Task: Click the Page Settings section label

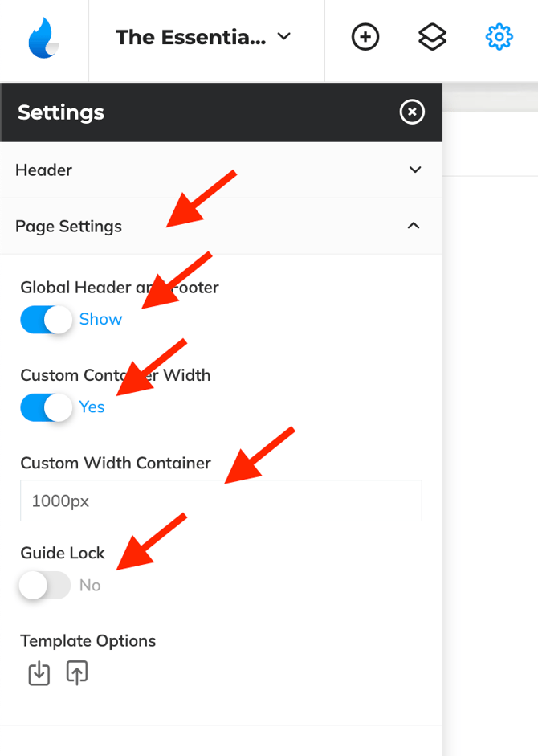Action: (x=68, y=227)
